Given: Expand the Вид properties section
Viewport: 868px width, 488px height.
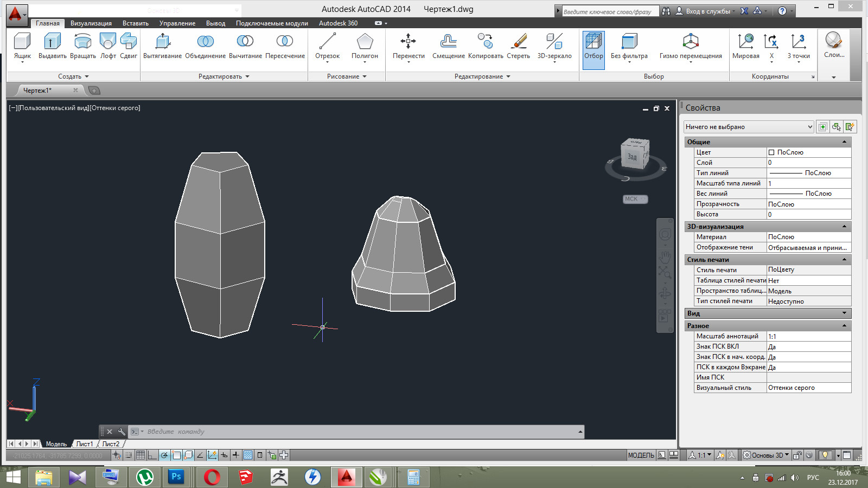Looking at the screenshot, I should pyautogui.click(x=844, y=313).
